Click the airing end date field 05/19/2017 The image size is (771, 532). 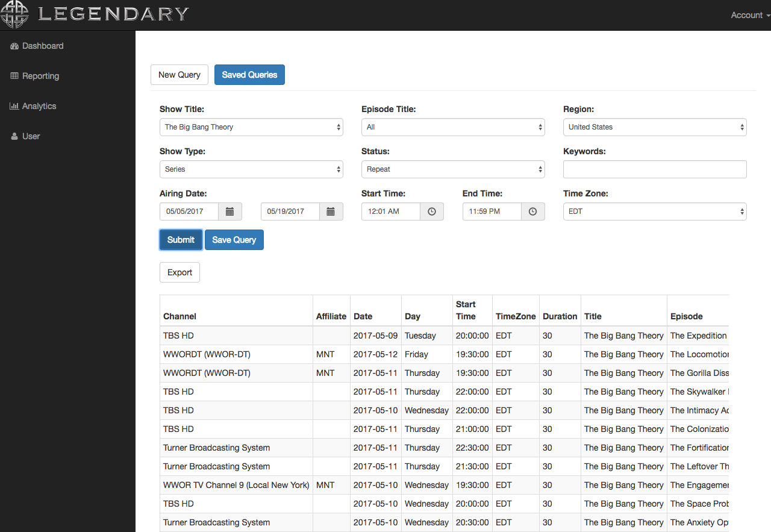pyautogui.click(x=290, y=211)
